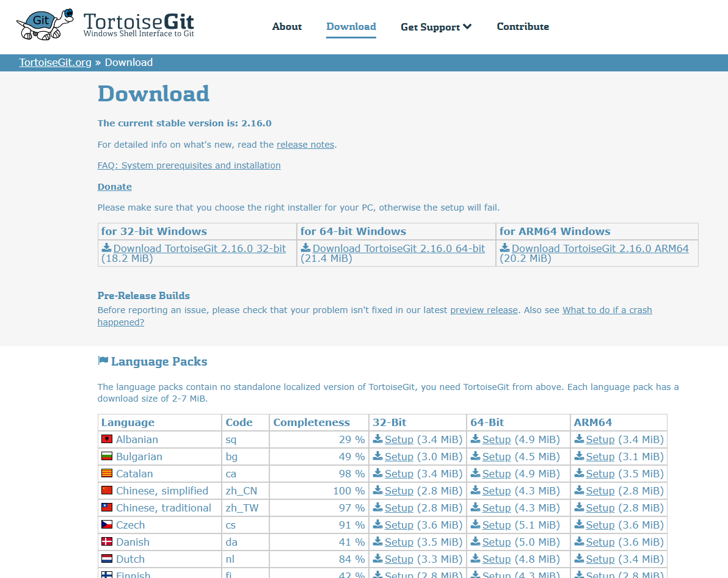Open the preview release link
The height and width of the screenshot is (578, 728).
(x=484, y=310)
